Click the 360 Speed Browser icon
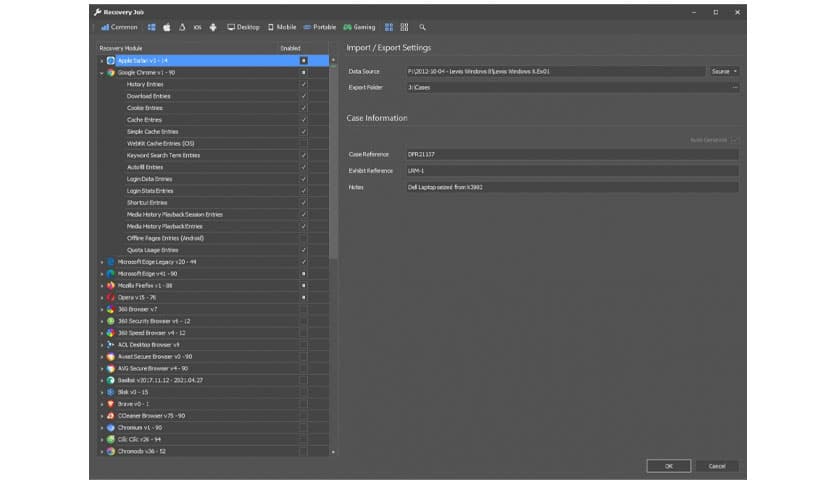836x484 pixels. (111, 333)
